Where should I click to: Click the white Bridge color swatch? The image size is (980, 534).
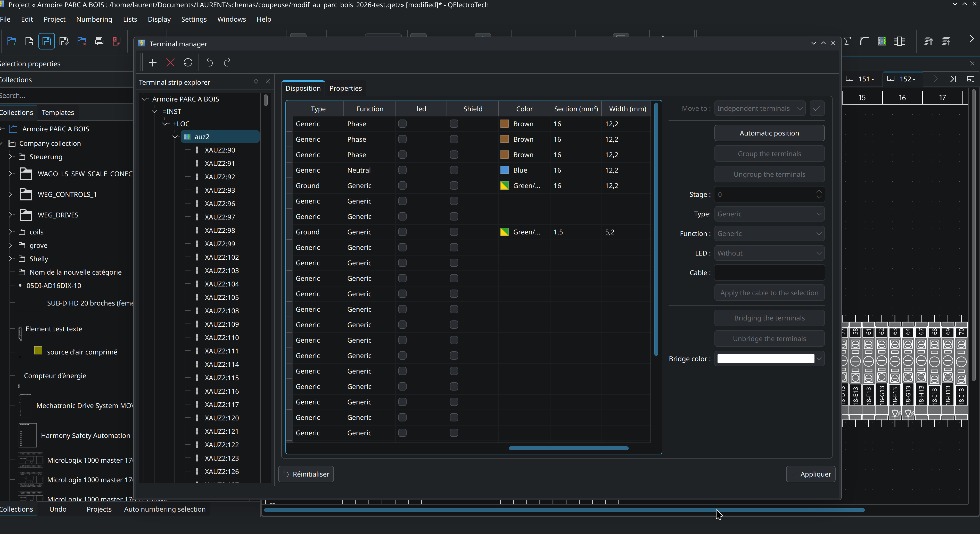tap(765, 358)
